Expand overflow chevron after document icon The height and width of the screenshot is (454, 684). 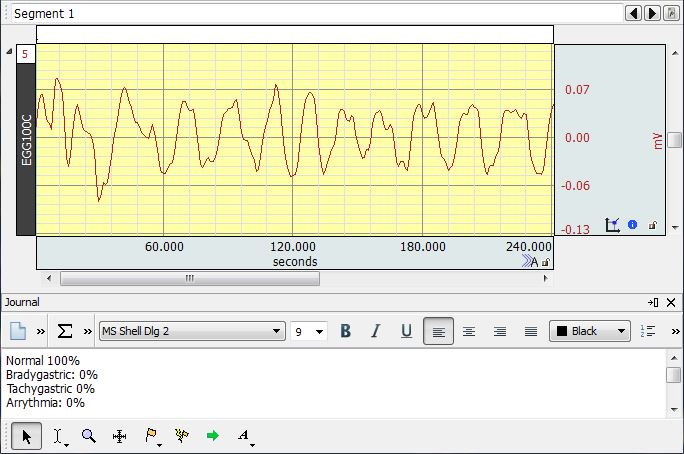tap(41, 331)
